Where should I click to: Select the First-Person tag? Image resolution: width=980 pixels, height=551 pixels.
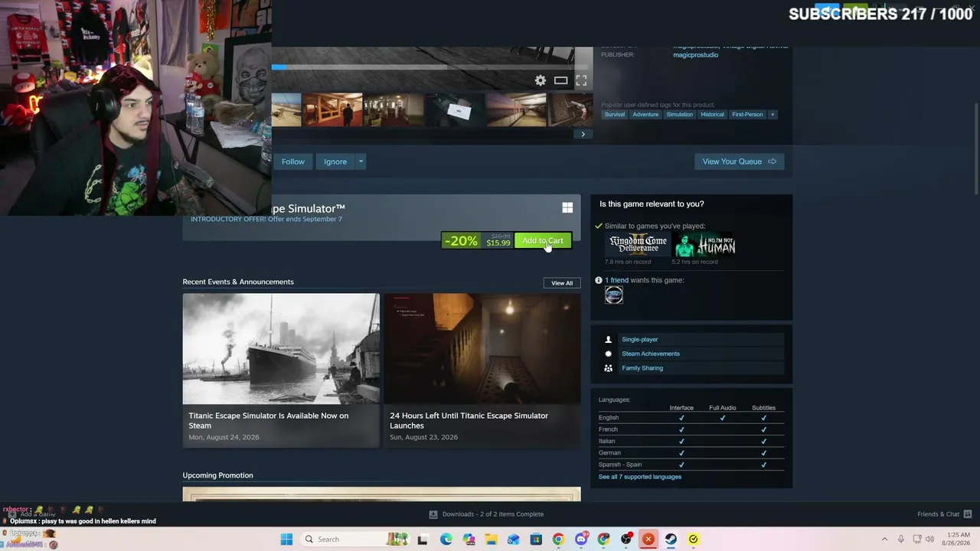(747, 115)
